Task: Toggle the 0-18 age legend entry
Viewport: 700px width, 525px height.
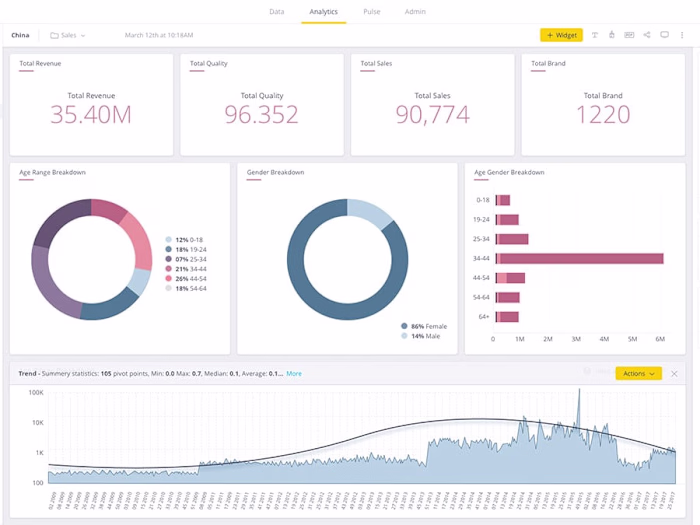Action: (184, 240)
